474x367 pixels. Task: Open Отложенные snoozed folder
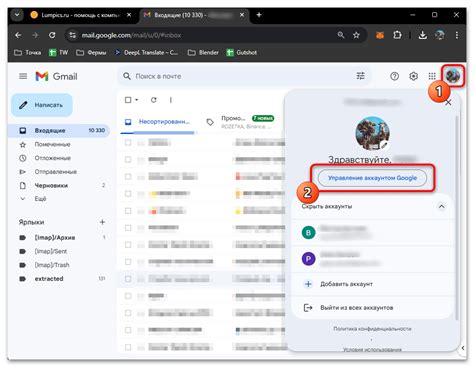53,158
